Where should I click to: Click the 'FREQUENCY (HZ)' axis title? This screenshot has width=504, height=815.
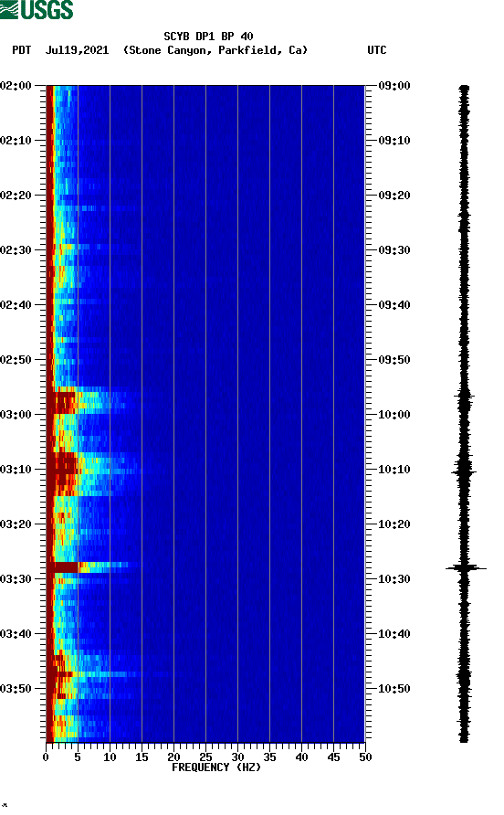(x=216, y=767)
